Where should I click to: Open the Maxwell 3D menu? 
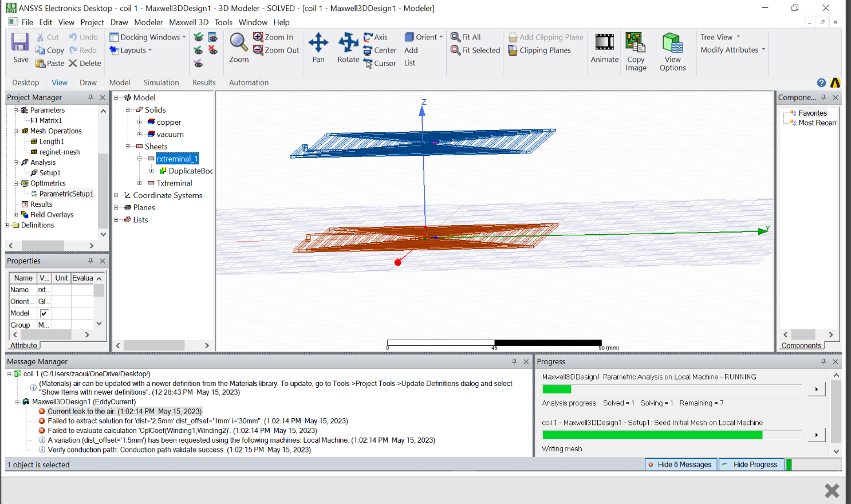[188, 22]
